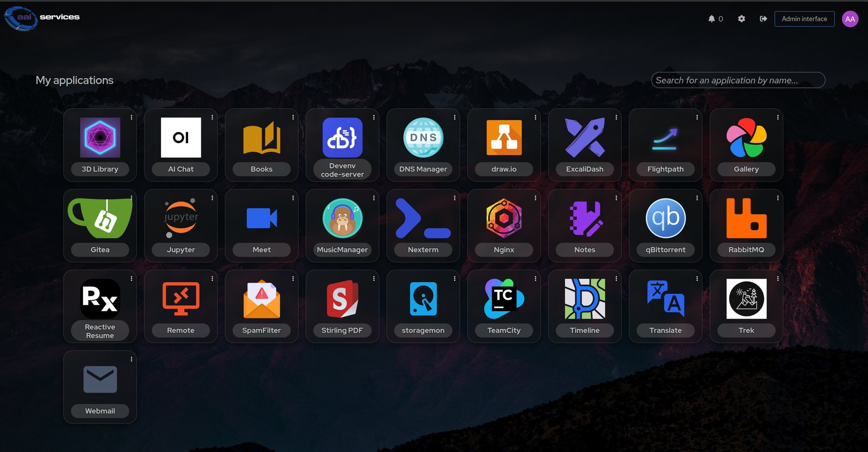868x452 pixels.
Task: Open DNS Manager globe icon
Action: pos(423,138)
